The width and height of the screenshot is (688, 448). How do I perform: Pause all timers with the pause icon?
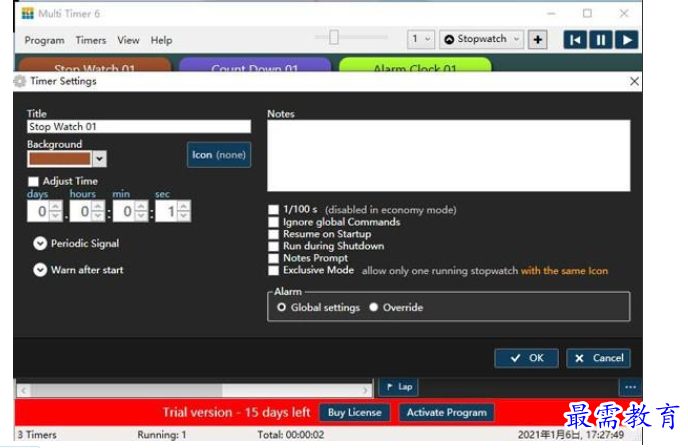(601, 40)
